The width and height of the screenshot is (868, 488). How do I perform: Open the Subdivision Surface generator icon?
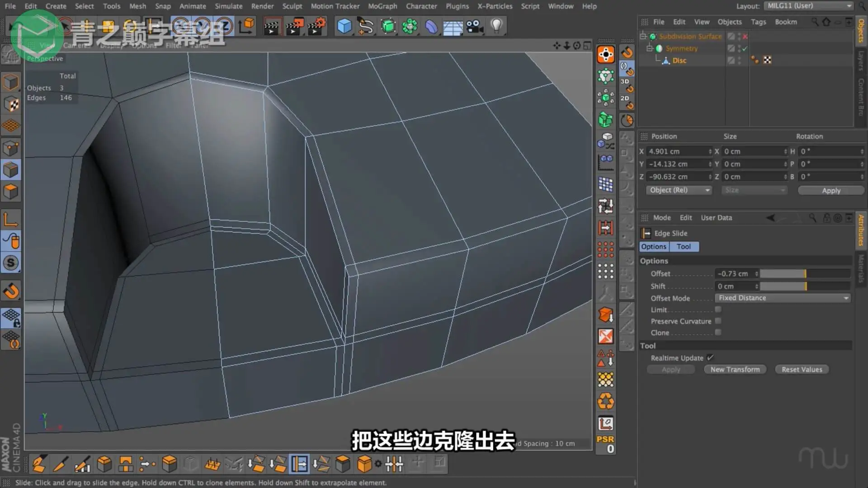point(388,26)
